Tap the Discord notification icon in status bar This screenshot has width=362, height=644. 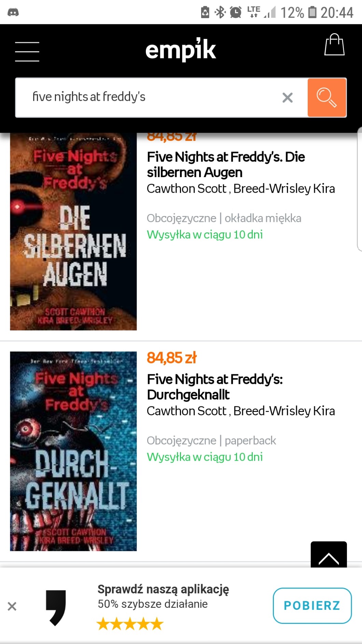pos(13,13)
